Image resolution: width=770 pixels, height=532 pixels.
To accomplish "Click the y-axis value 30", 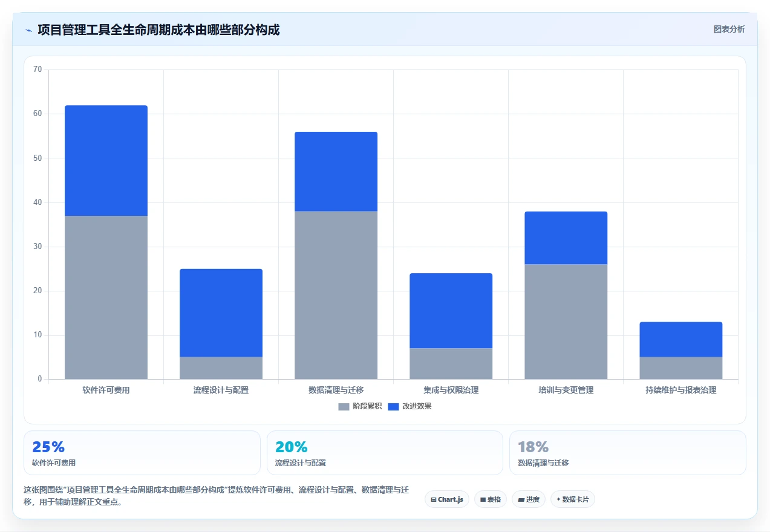I will 38,247.
